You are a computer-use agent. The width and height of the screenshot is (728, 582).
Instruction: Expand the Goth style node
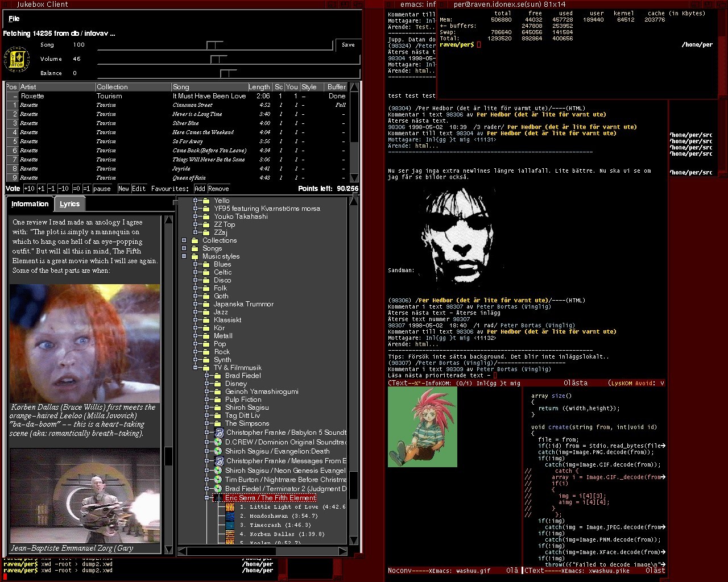(195, 296)
